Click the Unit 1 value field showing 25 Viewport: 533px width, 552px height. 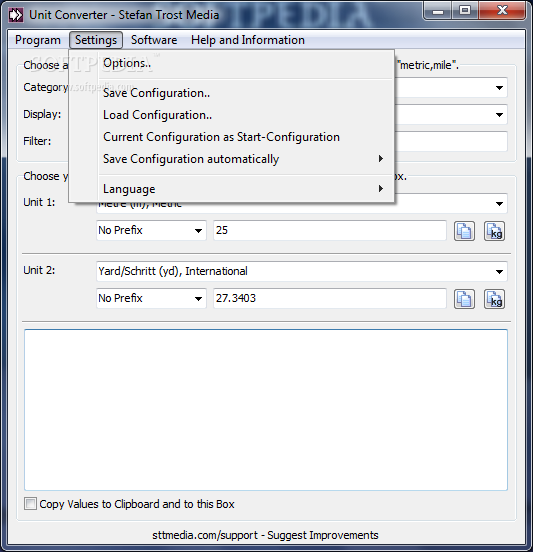[x=330, y=231]
